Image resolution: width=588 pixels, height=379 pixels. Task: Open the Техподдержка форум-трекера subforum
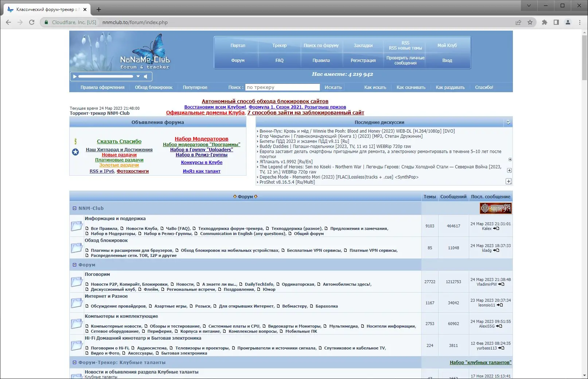[230, 228]
